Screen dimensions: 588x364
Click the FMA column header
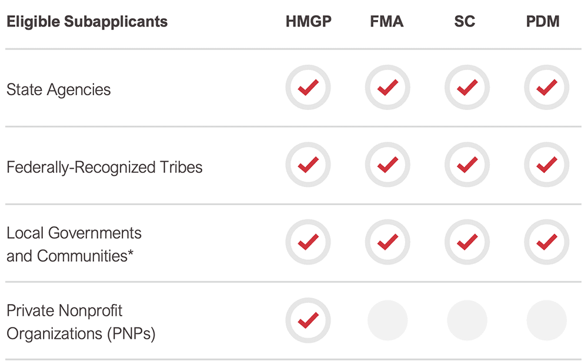(387, 21)
